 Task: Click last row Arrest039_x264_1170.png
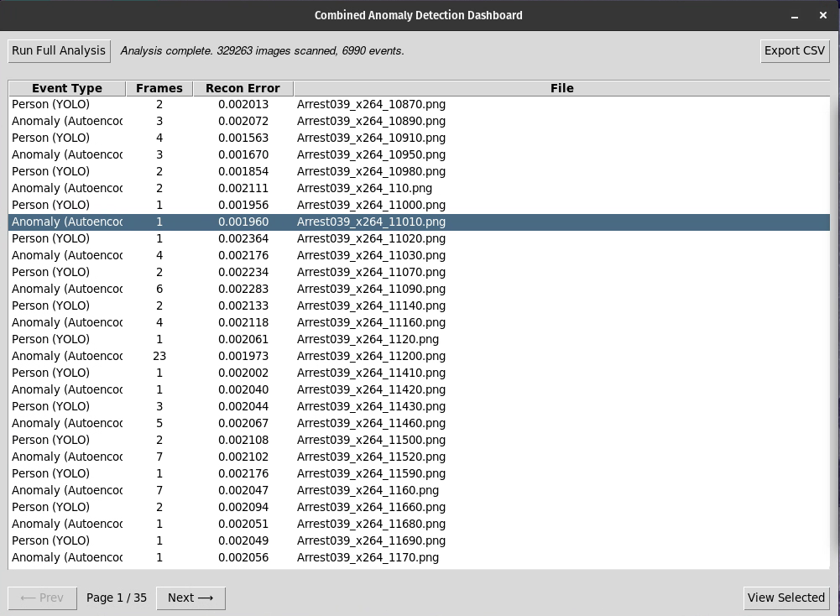368,557
